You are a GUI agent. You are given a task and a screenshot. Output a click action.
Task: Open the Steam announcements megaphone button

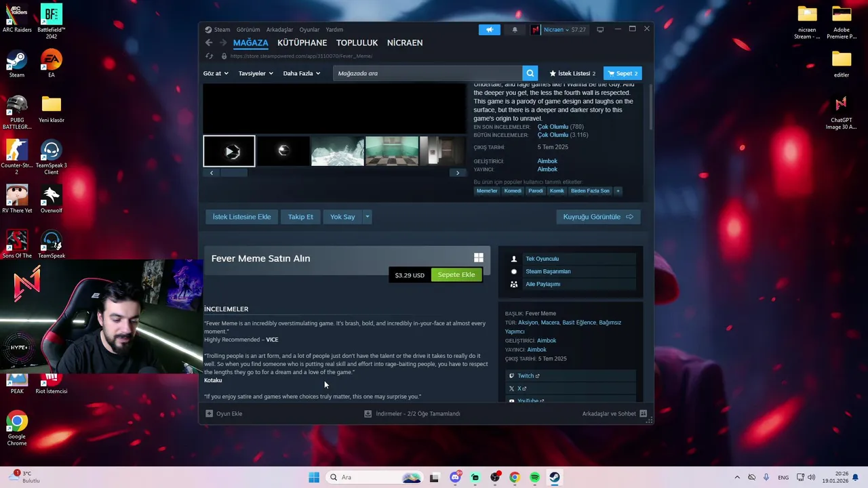pos(489,30)
